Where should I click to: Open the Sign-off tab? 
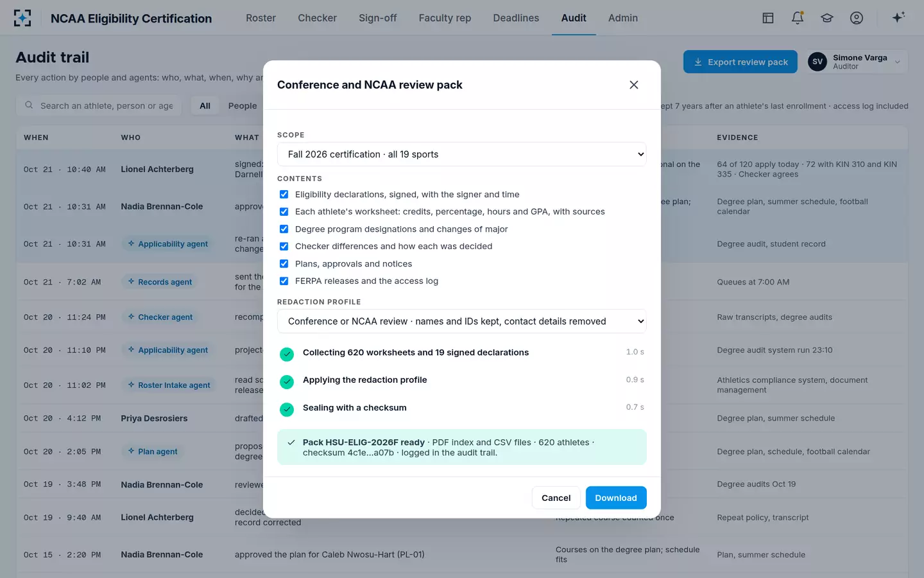[377, 18]
